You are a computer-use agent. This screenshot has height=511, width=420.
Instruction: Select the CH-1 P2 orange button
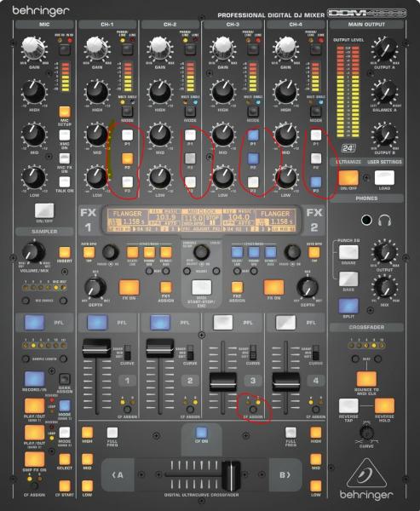(127, 158)
